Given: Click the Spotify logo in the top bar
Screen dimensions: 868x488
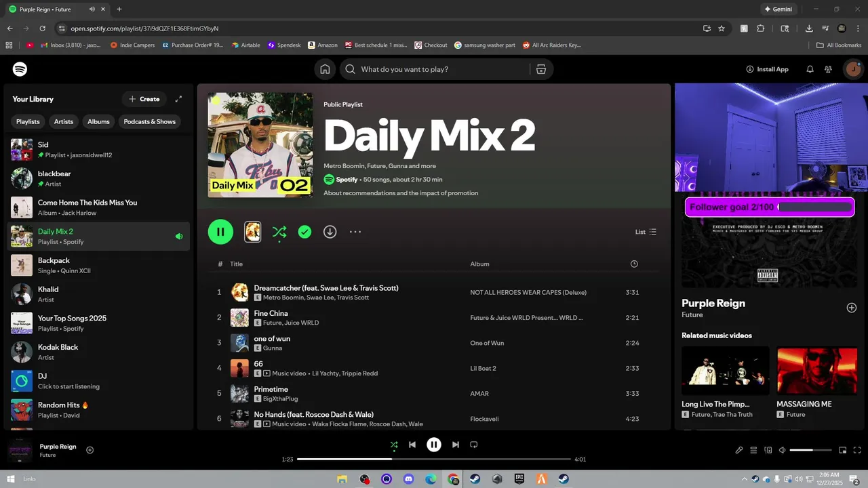Looking at the screenshot, I should coord(20,69).
